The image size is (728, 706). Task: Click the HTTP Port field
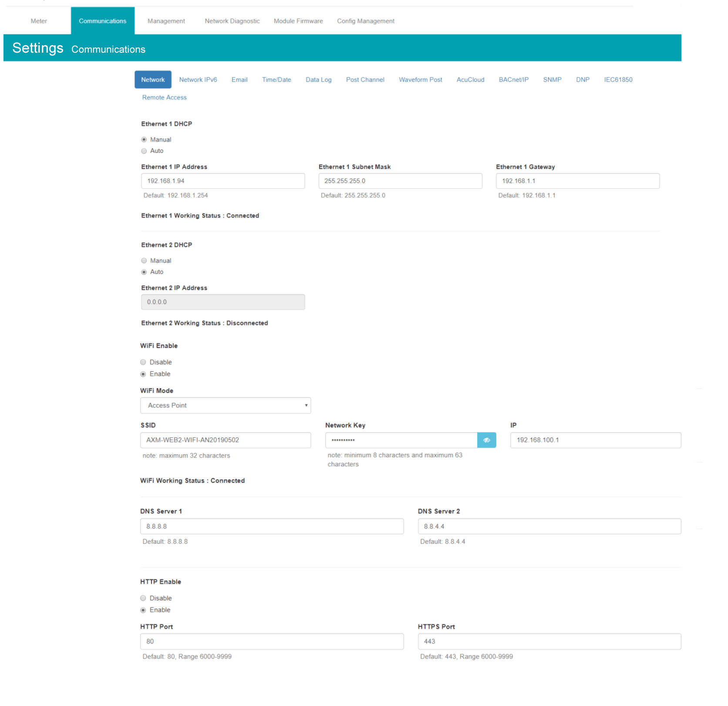point(272,642)
